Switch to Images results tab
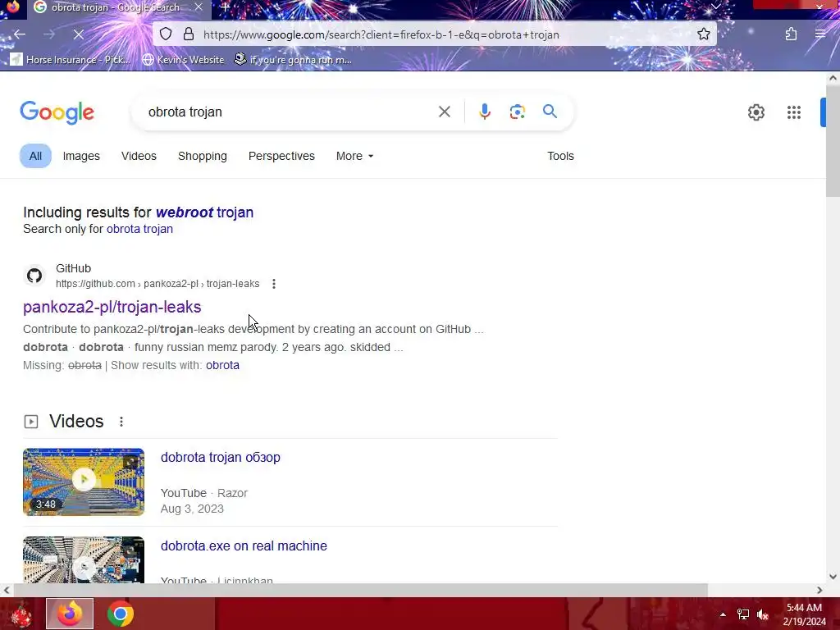The image size is (840, 630). point(81,156)
